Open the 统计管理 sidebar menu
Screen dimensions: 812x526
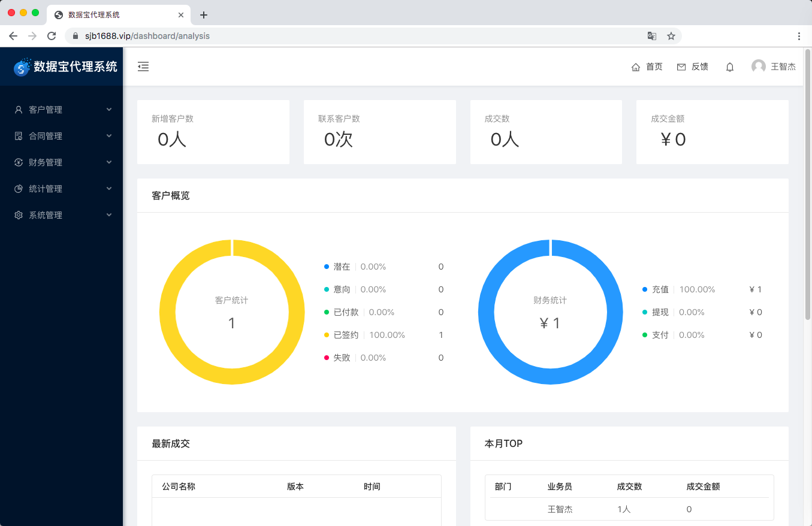(61, 189)
